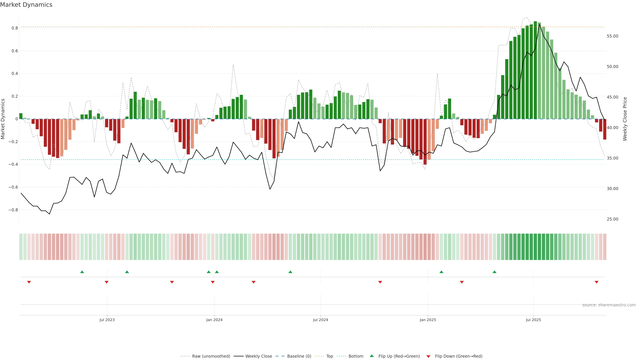
Task: Click the Jan 2024 x-axis date label
Action: coord(214,320)
